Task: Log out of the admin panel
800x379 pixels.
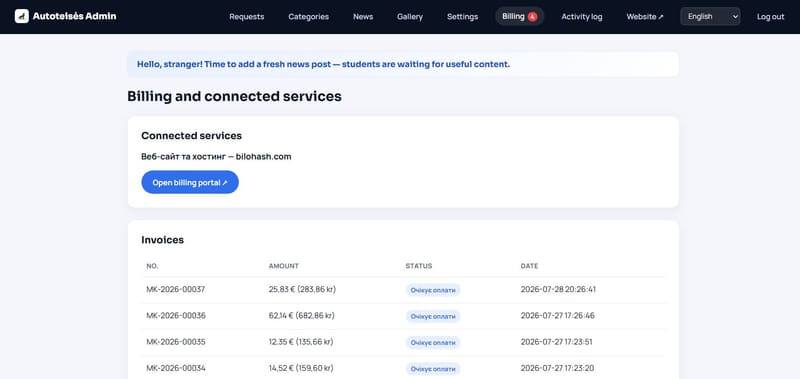Action: click(x=770, y=17)
